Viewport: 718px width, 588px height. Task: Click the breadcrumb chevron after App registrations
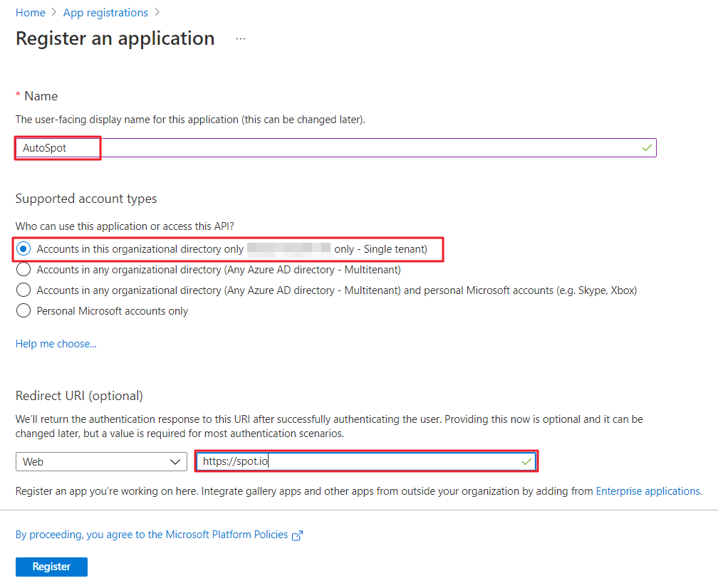point(157,13)
